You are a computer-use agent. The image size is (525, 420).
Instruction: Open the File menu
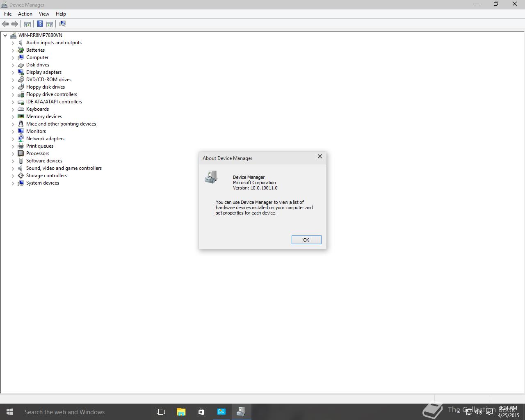tap(8, 14)
